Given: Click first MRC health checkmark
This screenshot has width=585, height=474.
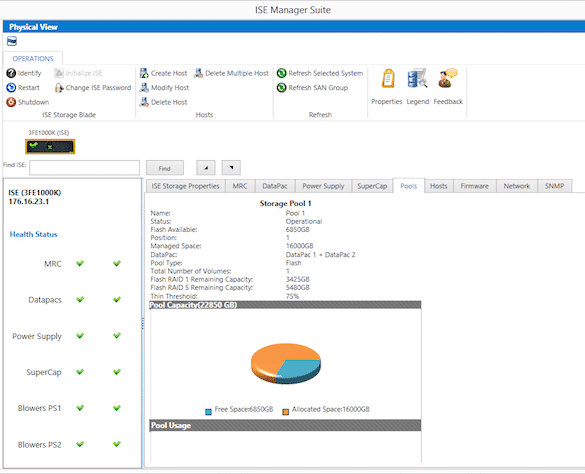Looking at the screenshot, I should [x=80, y=263].
